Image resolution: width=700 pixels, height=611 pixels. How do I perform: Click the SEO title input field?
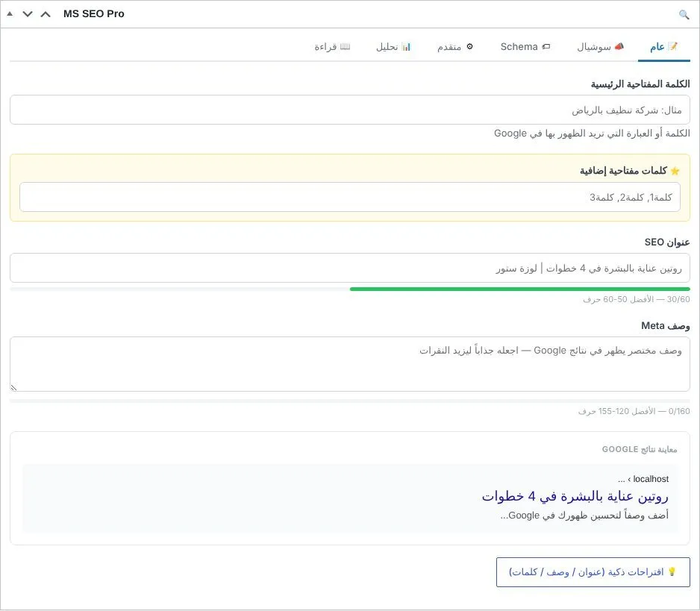[x=350, y=268]
